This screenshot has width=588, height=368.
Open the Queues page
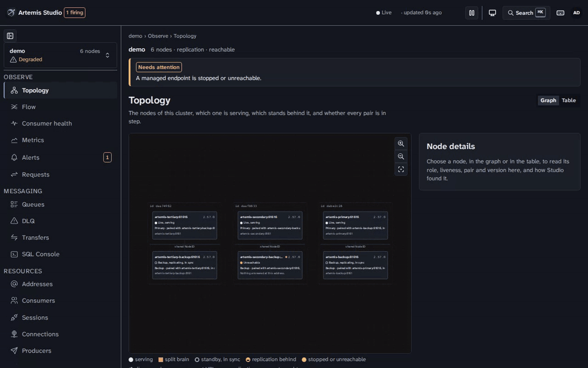point(61,204)
